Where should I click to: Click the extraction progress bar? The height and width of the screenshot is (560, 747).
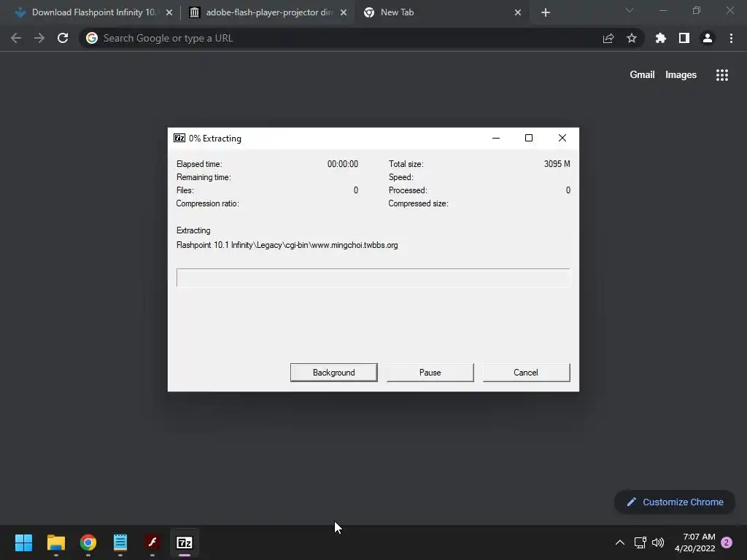(373, 278)
